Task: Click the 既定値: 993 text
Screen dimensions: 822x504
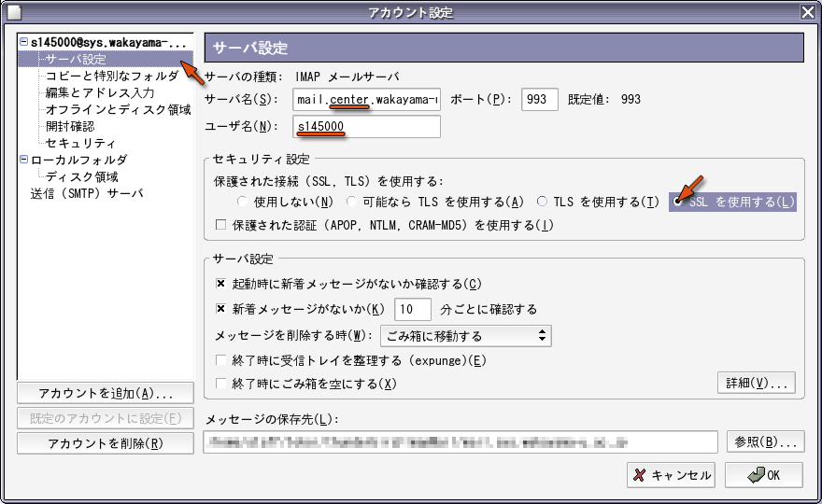Action: coord(604,99)
